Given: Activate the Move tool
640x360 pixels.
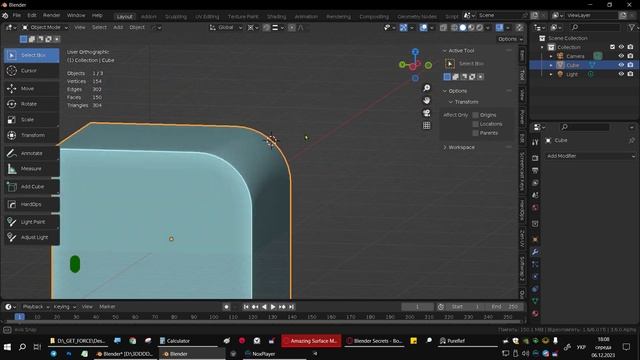Looking at the screenshot, I should 31,89.
